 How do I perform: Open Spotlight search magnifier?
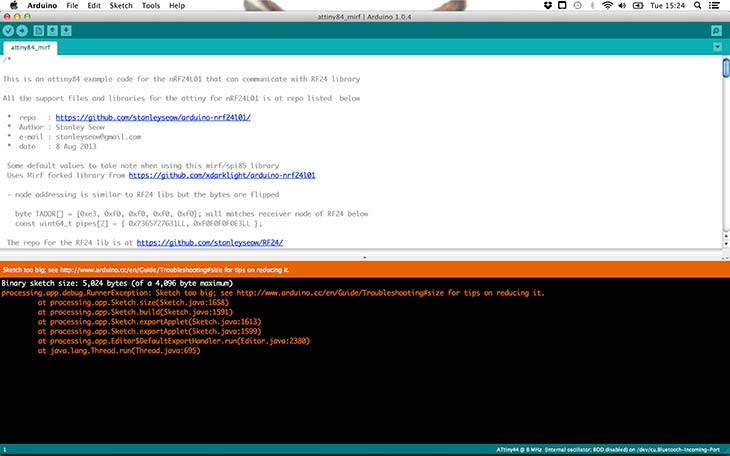tap(697, 6)
